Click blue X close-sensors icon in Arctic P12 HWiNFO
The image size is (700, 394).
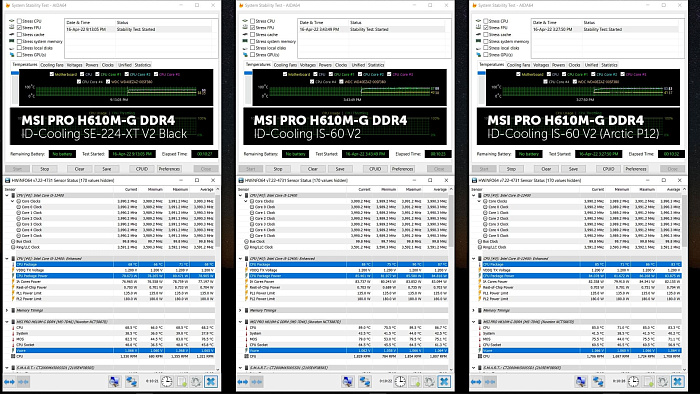pos(678,382)
